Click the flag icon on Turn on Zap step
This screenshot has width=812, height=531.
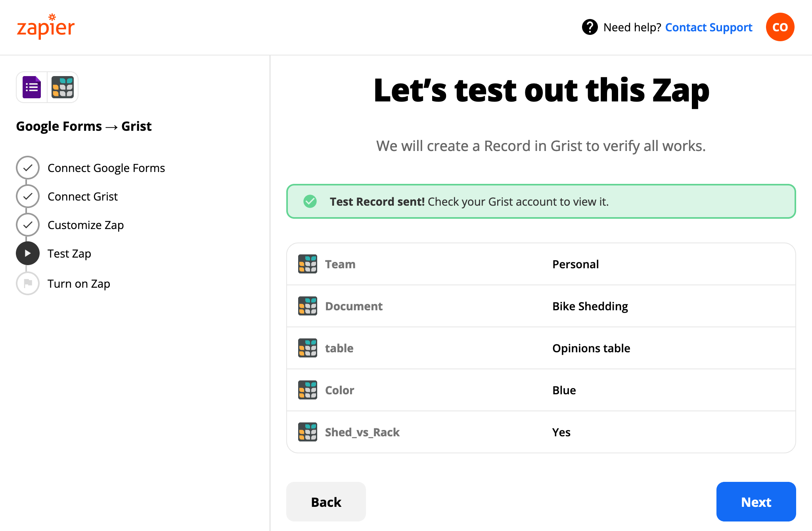27,283
